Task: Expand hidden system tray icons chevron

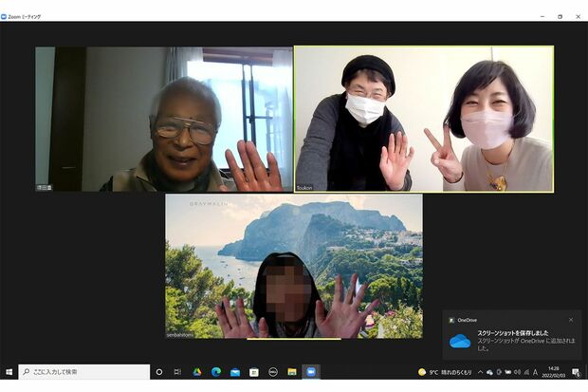Action: 480,372
